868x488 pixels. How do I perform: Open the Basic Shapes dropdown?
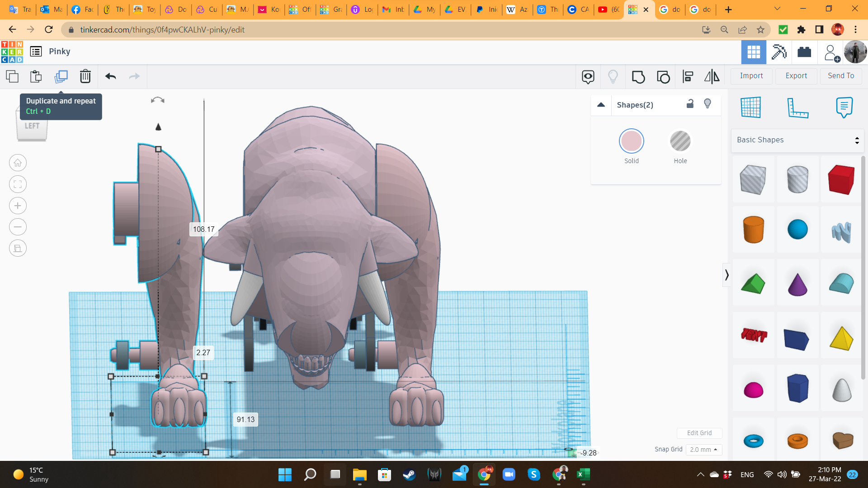click(797, 140)
